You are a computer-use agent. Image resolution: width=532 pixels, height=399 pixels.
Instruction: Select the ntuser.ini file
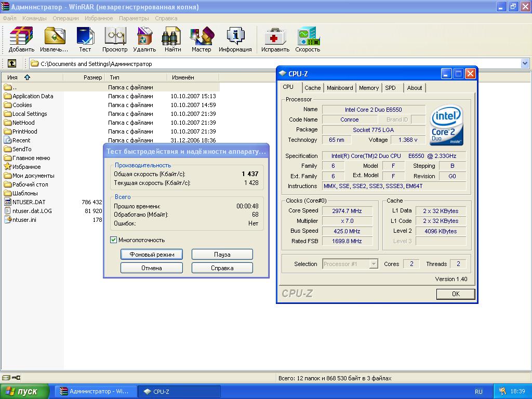click(x=20, y=220)
